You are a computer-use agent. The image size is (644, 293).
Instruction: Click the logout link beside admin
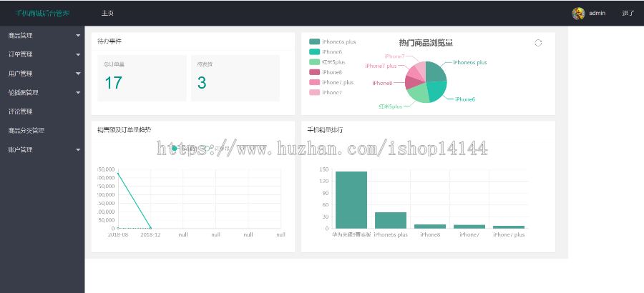628,13
